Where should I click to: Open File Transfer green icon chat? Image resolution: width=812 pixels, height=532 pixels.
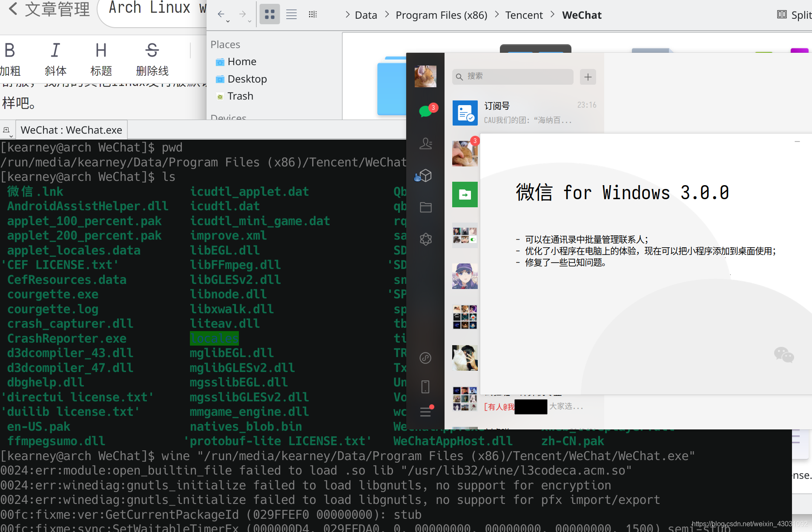[465, 194]
